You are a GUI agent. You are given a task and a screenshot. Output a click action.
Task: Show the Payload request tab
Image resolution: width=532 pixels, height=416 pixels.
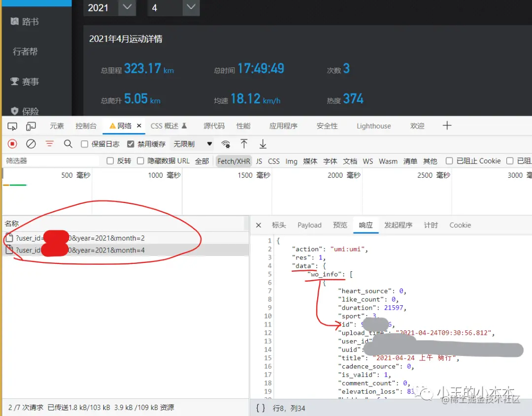pos(309,225)
